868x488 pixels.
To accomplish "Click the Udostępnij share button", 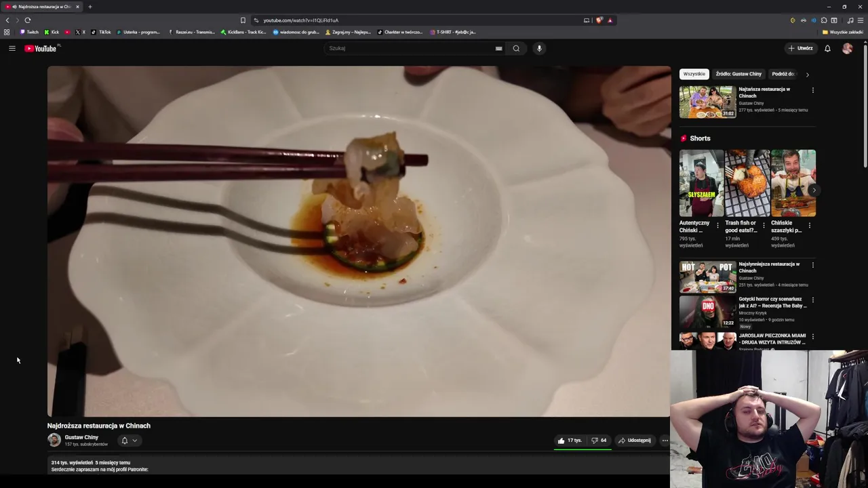I will point(634,441).
